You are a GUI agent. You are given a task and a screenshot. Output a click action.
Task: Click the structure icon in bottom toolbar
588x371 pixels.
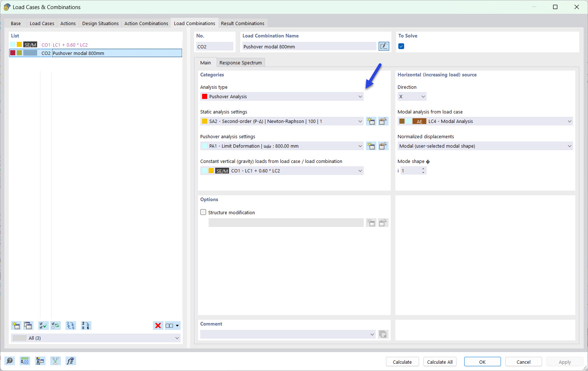point(55,361)
